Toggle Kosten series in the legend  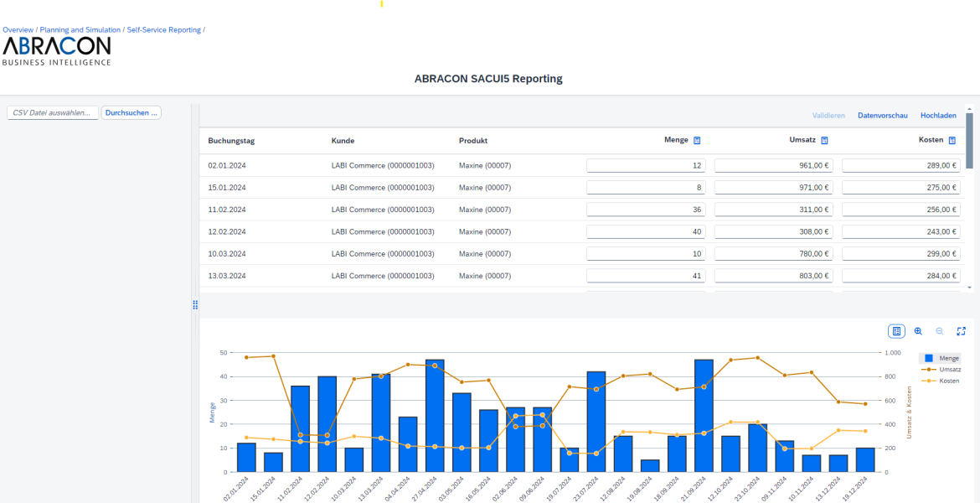click(x=941, y=381)
